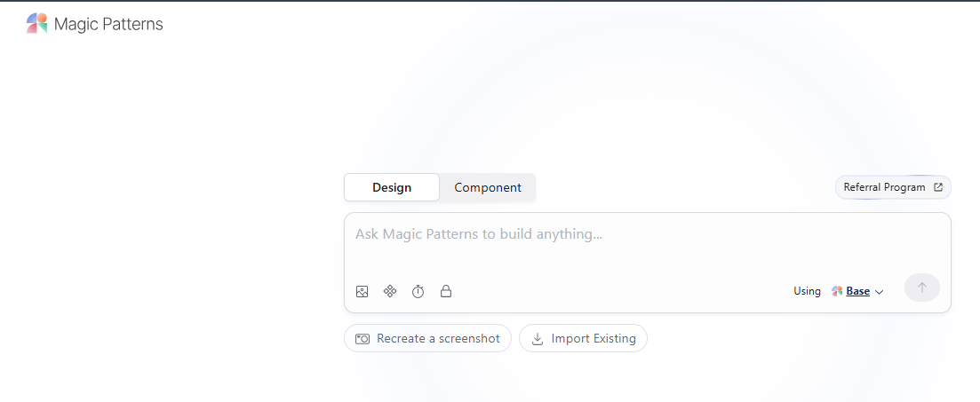Submit prompt with the up-arrow button
Screen dimensions: 980x402
[922, 288]
